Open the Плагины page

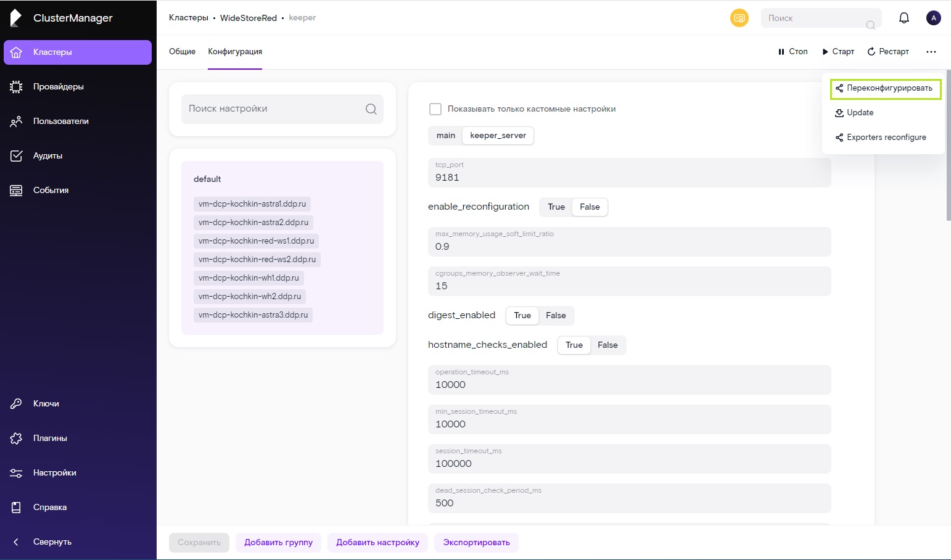[50, 439]
